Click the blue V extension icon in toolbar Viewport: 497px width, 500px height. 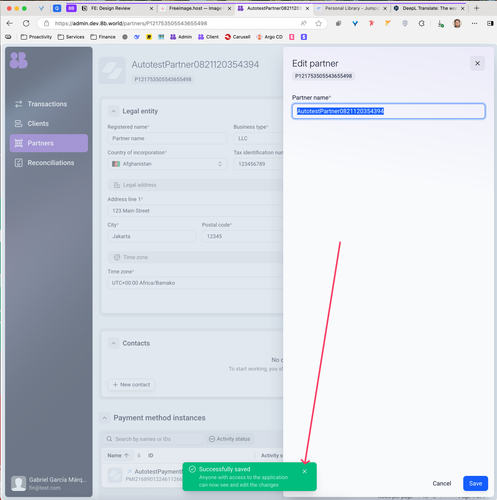click(x=355, y=23)
